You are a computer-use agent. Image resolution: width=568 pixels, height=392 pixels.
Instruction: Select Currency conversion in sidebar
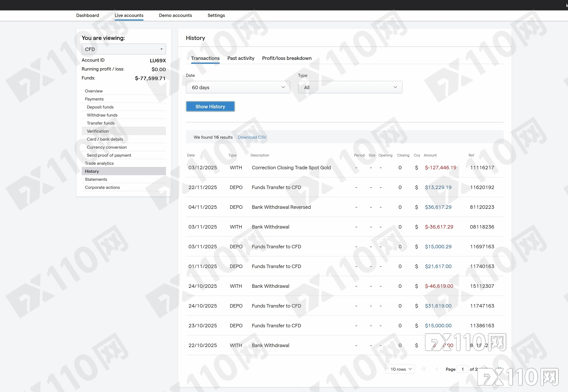[106, 147]
